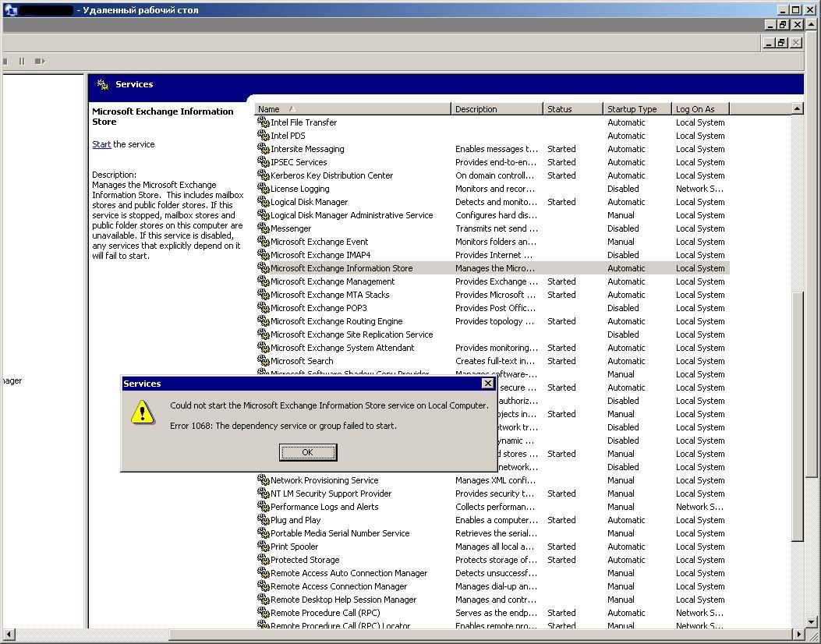Click the License Logging service icon
This screenshot has height=644, width=821.
(x=263, y=189)
